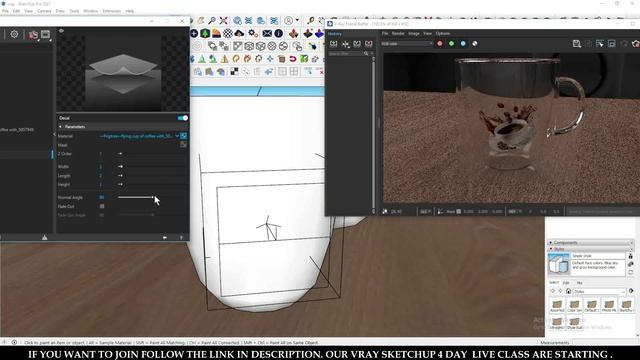Screen dimensions: 640x360
Task: Click the region render icon in Frame Buffer
Action: (611, 44)
